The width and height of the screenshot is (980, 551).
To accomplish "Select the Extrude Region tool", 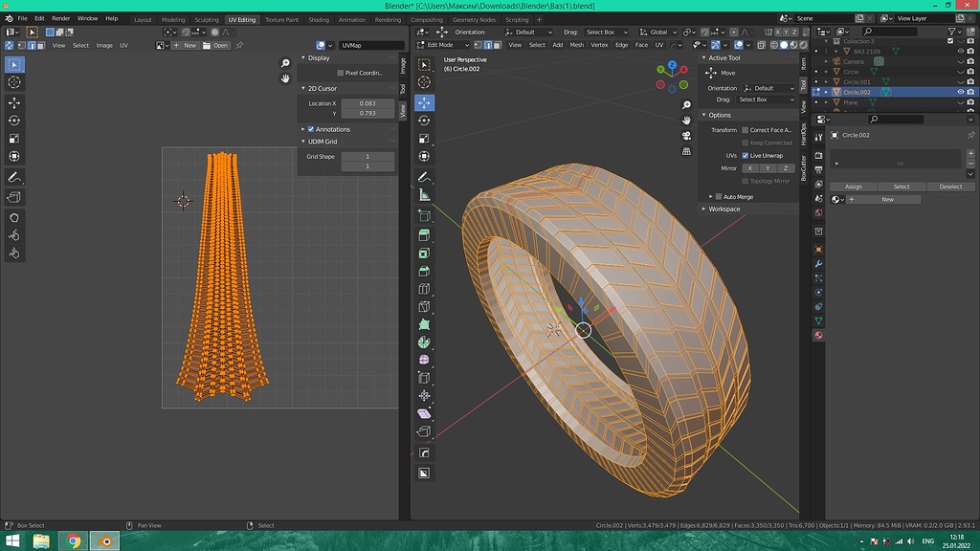I will (x=424, y=235).
